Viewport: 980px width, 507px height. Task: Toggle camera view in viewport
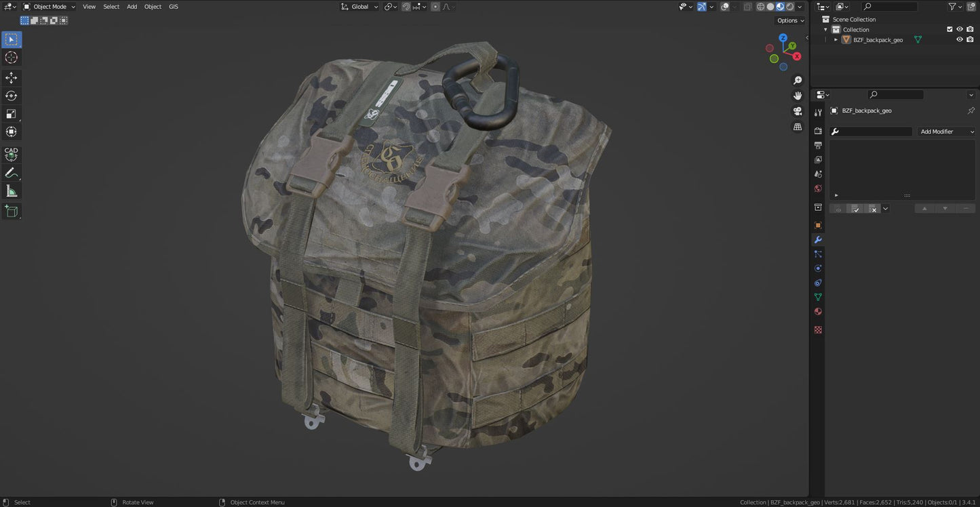(x=798, y=111)
